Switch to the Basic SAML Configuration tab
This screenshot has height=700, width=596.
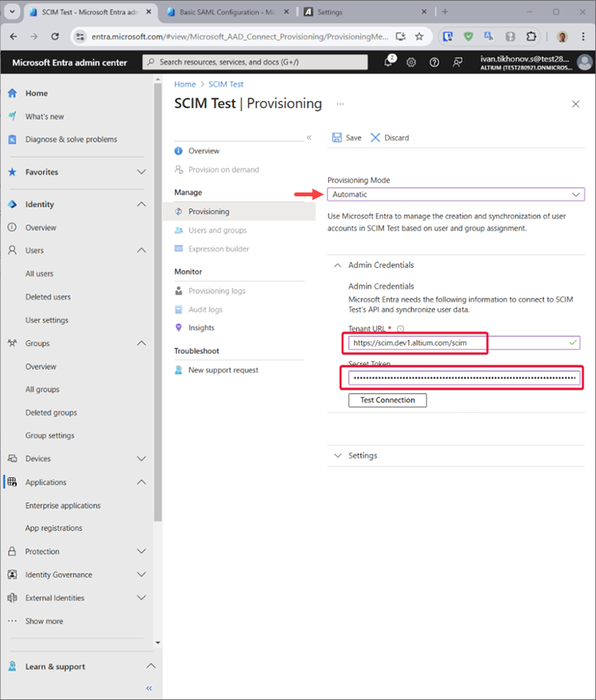225,12
